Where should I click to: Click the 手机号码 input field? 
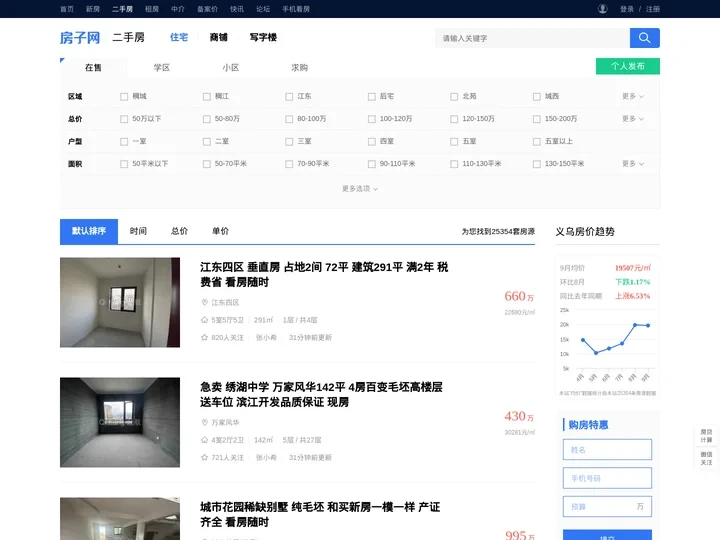click(607, 478)
